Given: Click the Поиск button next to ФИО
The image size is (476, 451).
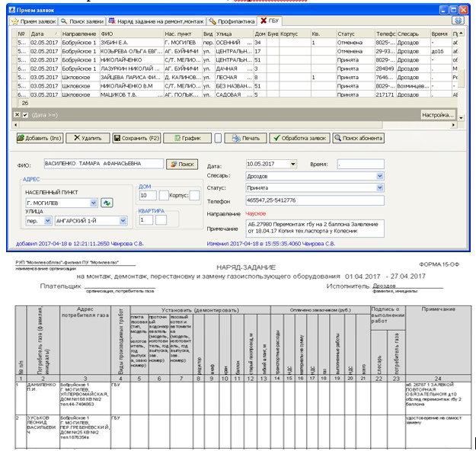Looking at the screenshot, I should 182,165.
